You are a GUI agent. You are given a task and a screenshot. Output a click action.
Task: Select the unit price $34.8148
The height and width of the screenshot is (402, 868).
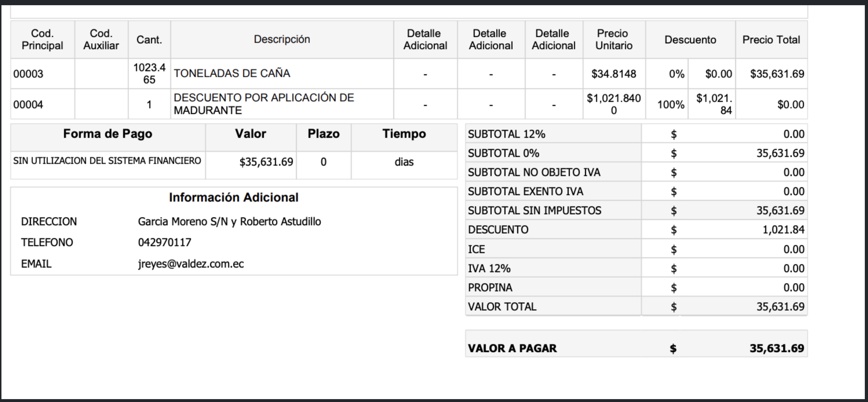pos(614,74)
